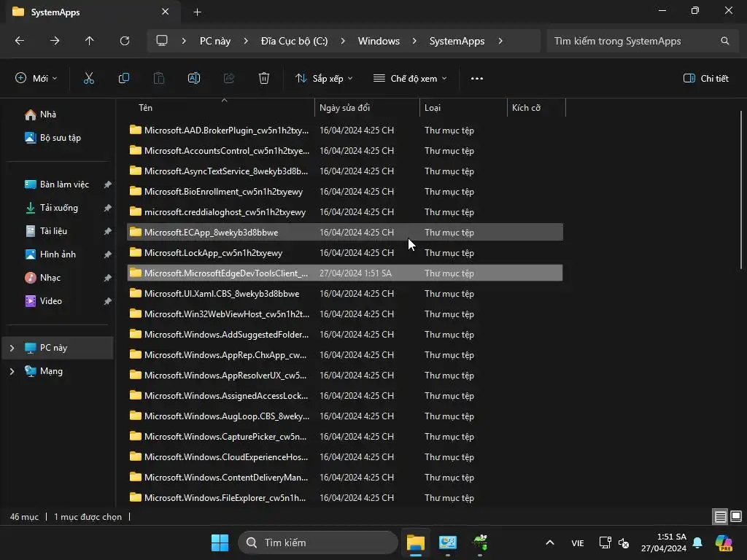Expand chevron after Đĩa Cục bộ (C:) breadcrumb
Image resolution: width=747 pixels, height=560 pixels.
[x=343, y=41]
